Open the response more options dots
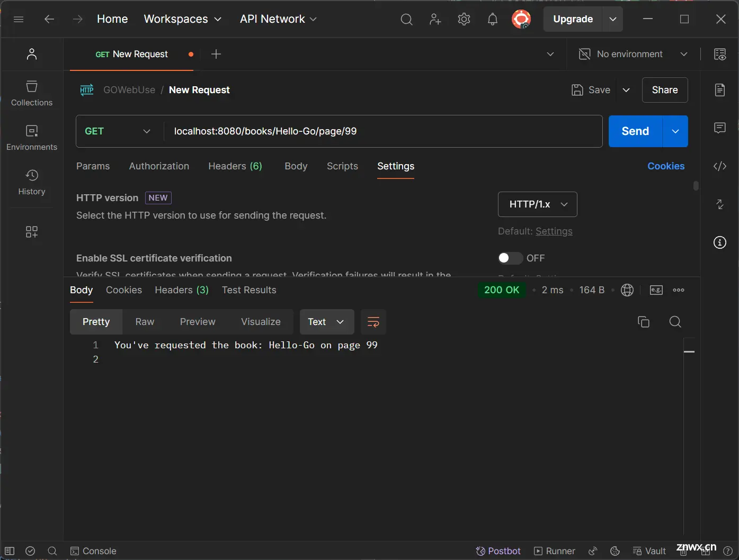 [x=679, y=290]
